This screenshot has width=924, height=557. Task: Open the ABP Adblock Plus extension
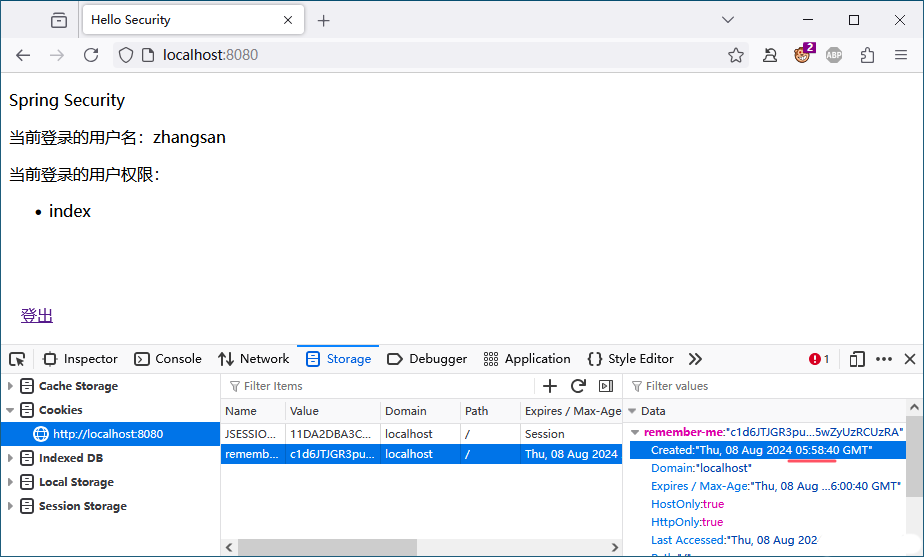tap(834, 55)
